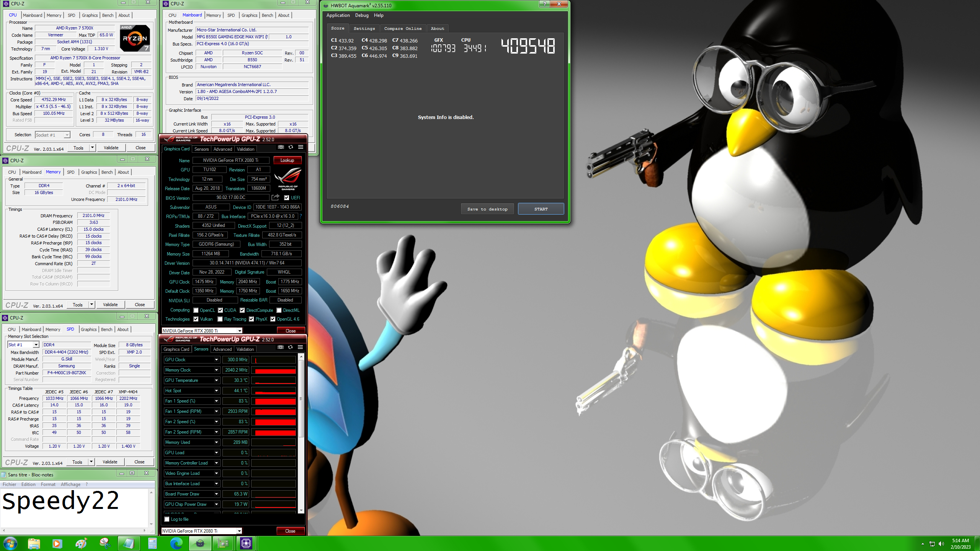Switch to HWBOT Aquamark via its taskbar icon
The width and height of the screenshot is (980, 551).
click(x=200, y=543)
